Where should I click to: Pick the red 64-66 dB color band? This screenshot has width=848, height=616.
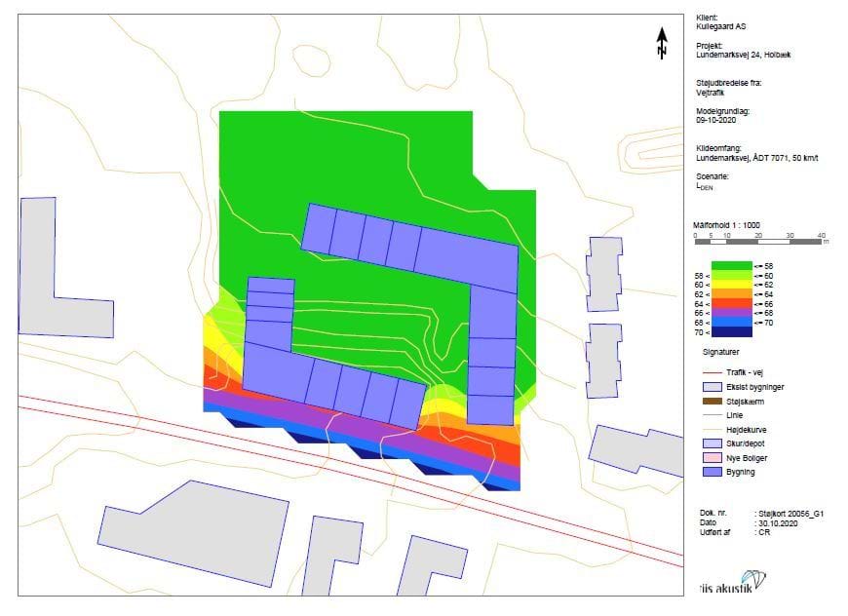[x=731, y=303]
